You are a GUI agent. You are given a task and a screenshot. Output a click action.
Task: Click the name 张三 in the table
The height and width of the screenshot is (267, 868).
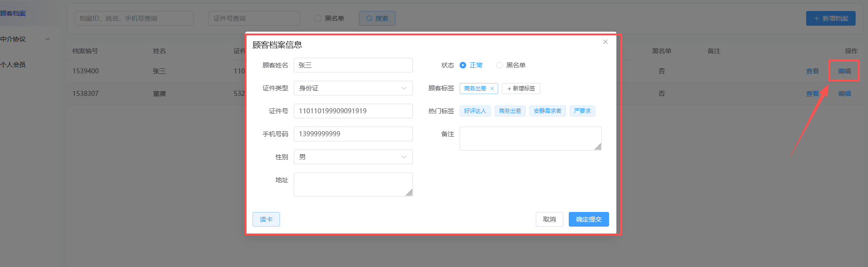point(159,71)
